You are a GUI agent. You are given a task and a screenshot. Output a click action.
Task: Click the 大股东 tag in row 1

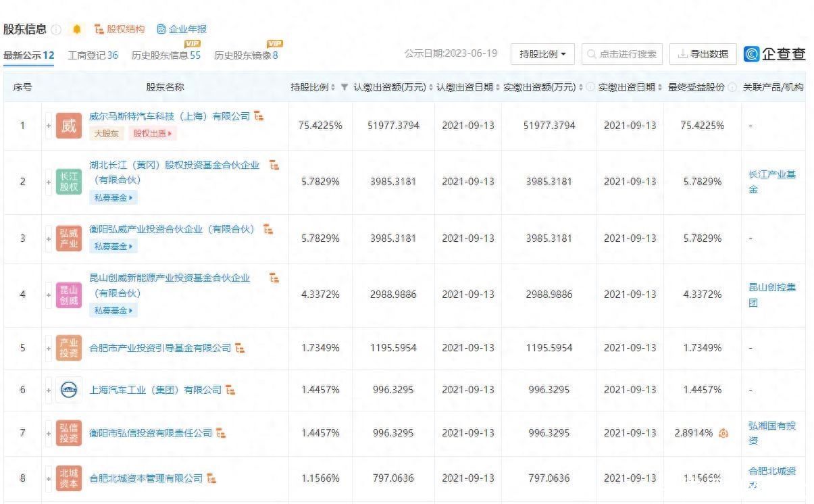pos(107,134)
